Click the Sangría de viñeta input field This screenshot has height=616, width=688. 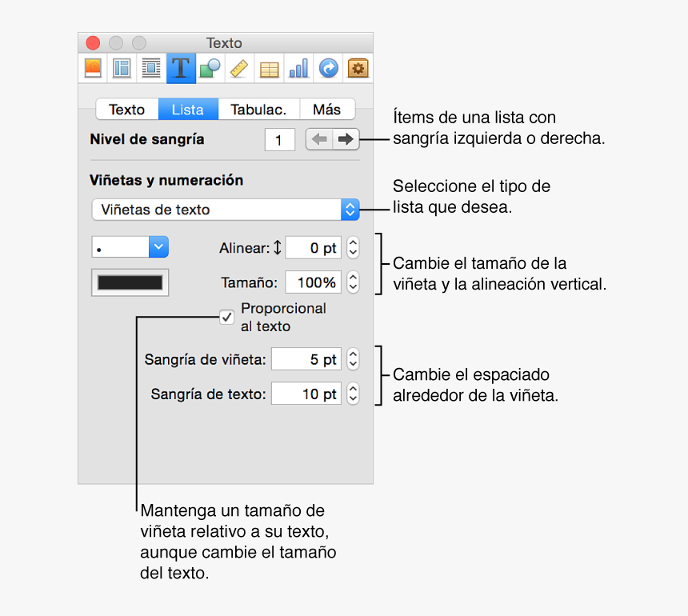[306, 359]
